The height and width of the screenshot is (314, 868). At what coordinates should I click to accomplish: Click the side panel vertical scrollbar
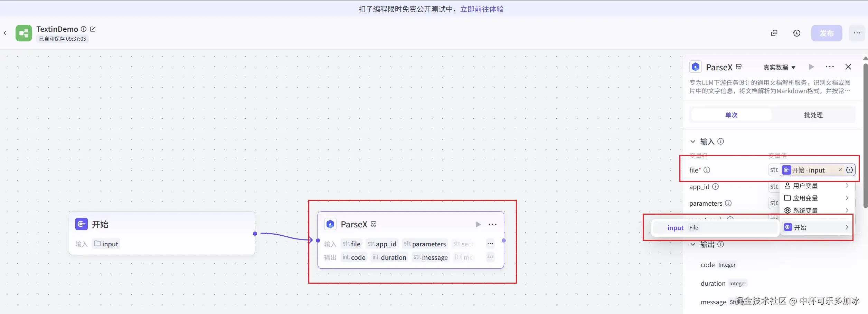(x=865, y=135)
